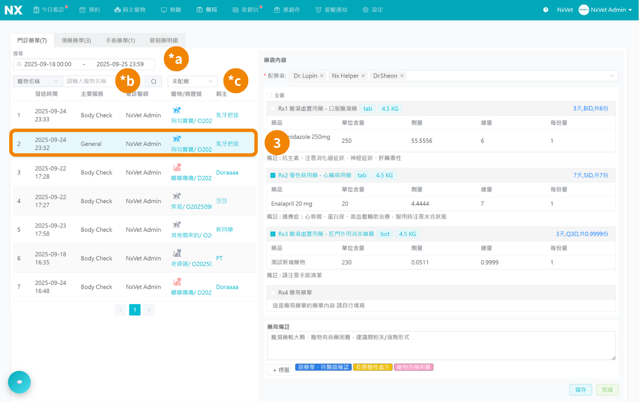The height and width of the screenshot is (403, 640).
Task: Open 預約 in the top navigation
Action: [x=89, y=10]
